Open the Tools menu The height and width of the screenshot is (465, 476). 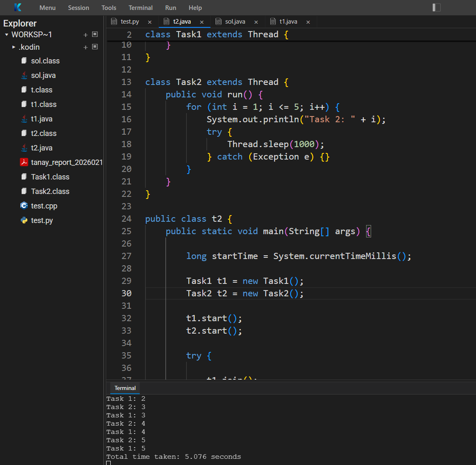(109, 7)
